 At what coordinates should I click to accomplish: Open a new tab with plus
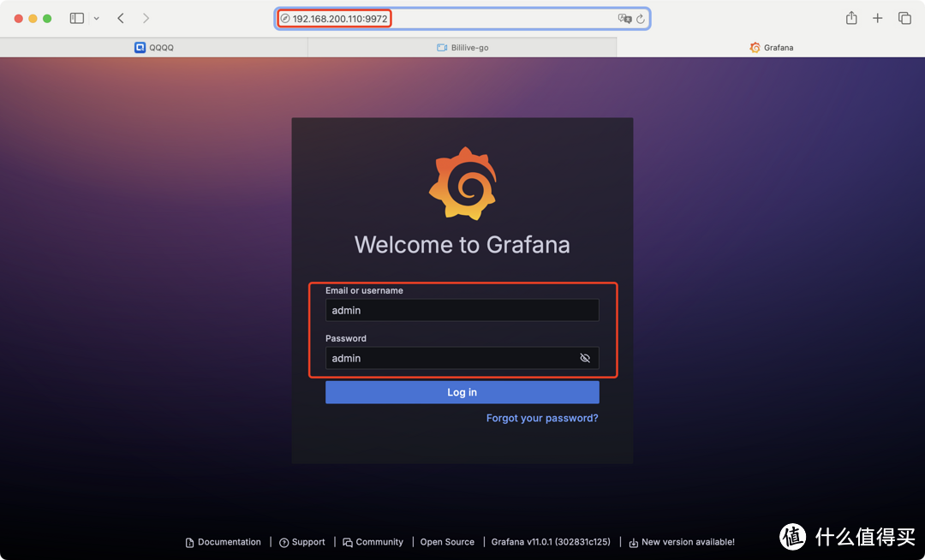point(878,18)
